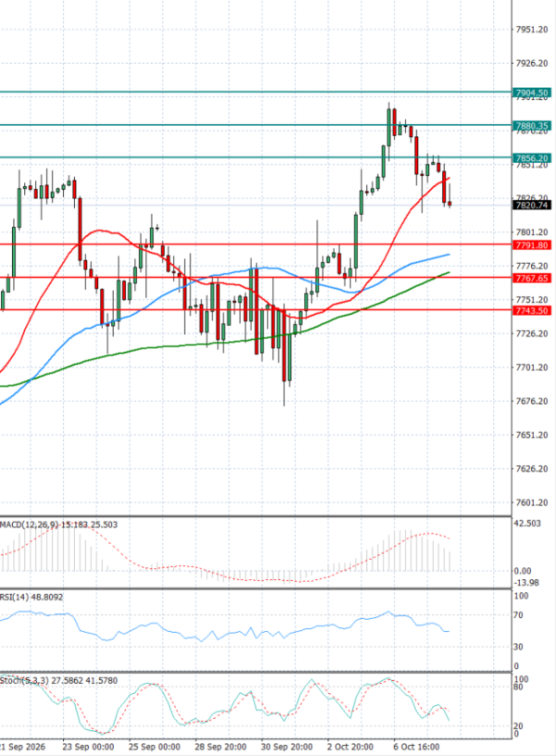Click the 7676.20 axis price value
Screen dimensions: 556x756
point(532,400)
